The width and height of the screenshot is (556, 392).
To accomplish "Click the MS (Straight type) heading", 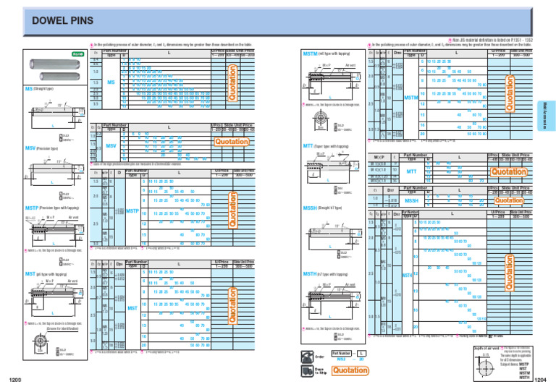I will (x=38, y=89).
